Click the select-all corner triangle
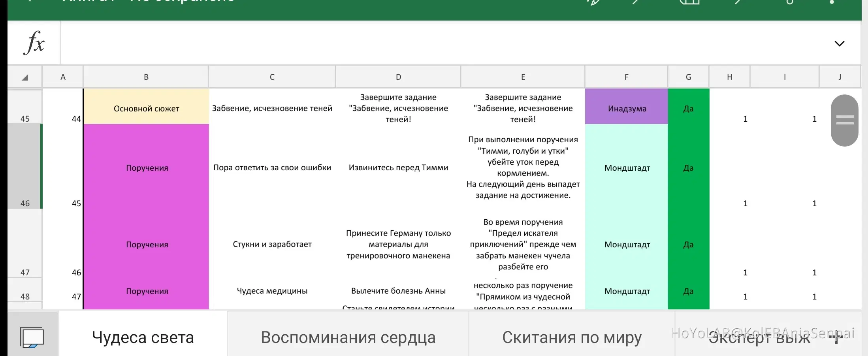 25,77
